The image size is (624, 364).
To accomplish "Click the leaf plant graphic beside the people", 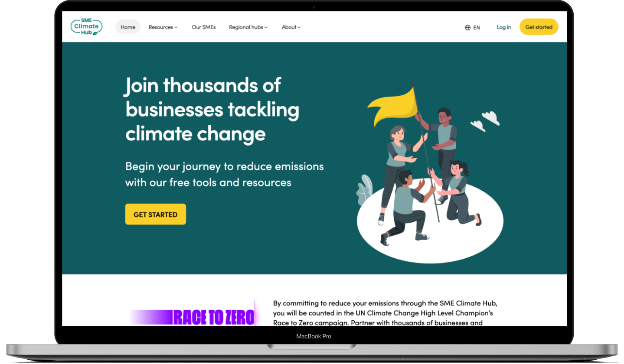I will 365,190.
